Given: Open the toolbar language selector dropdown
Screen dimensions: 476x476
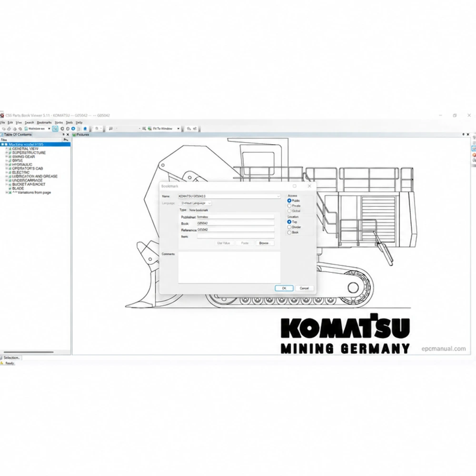Looking at the screenshot, I should [x=49, y=129].
